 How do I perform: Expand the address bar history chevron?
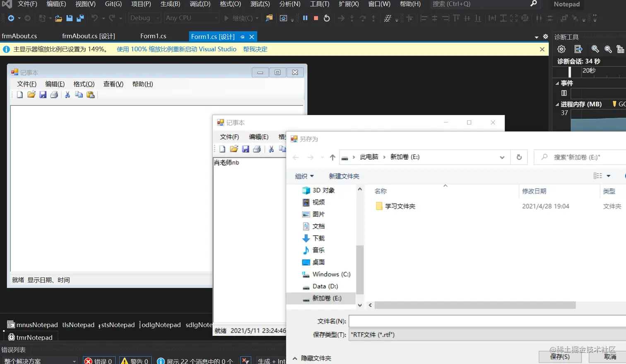pos(502,157)
